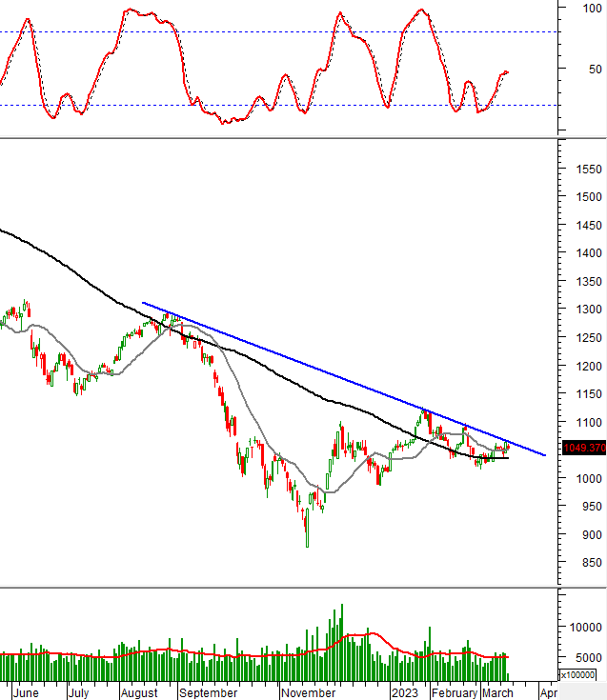Select the November label on time axis
Viewport: 607px width, 700px height.
308,693
